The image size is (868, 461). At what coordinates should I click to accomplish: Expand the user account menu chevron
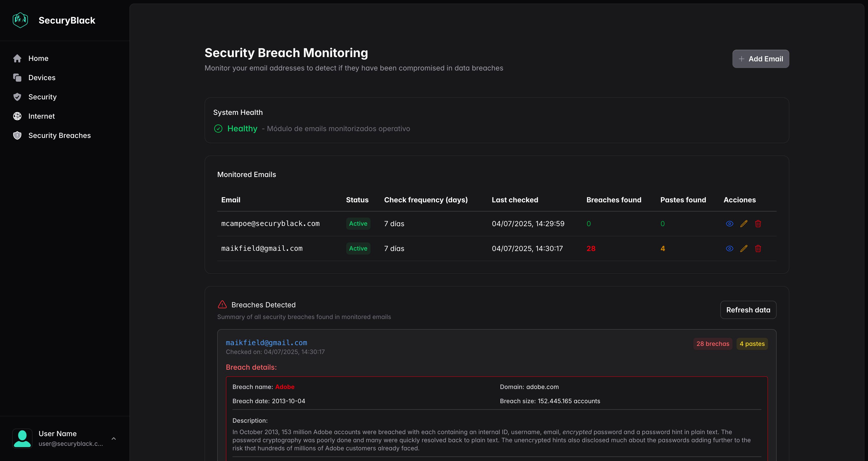coord(114,438)
